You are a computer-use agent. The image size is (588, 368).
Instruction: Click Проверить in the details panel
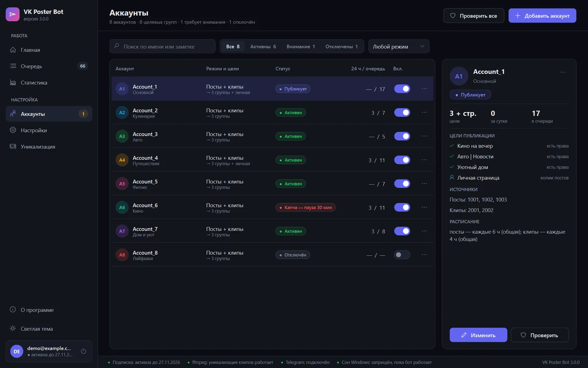540,335
